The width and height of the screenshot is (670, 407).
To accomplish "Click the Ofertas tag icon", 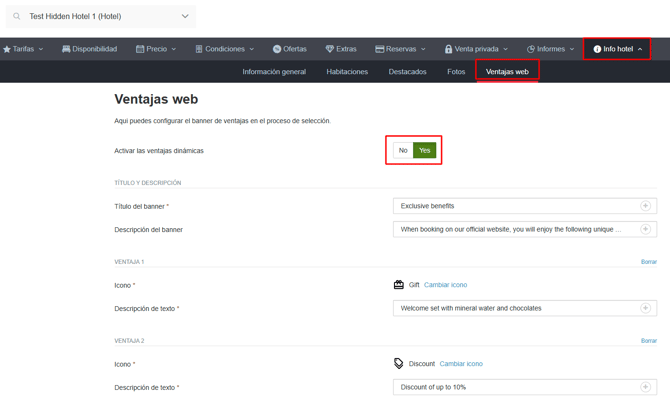I will [x=277, y=49].
